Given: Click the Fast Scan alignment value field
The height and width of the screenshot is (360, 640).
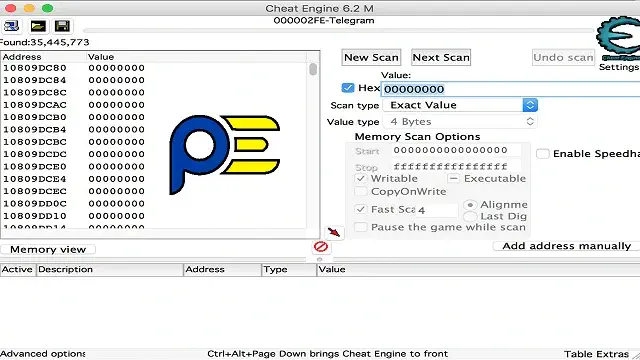Looking at the screenshot, I should click(436, 210).
